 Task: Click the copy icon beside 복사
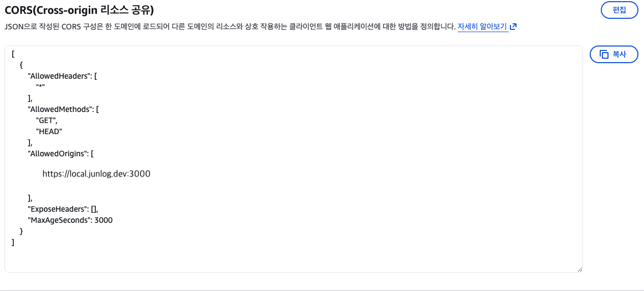pos(604,54)
